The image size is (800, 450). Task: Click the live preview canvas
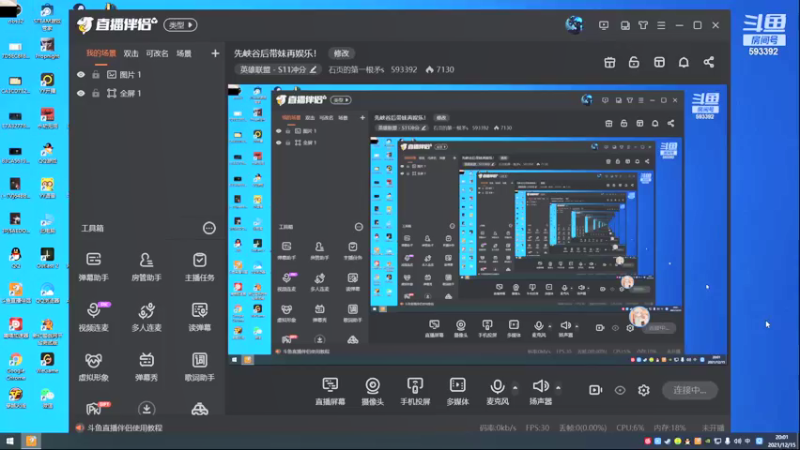pos(477,224)
